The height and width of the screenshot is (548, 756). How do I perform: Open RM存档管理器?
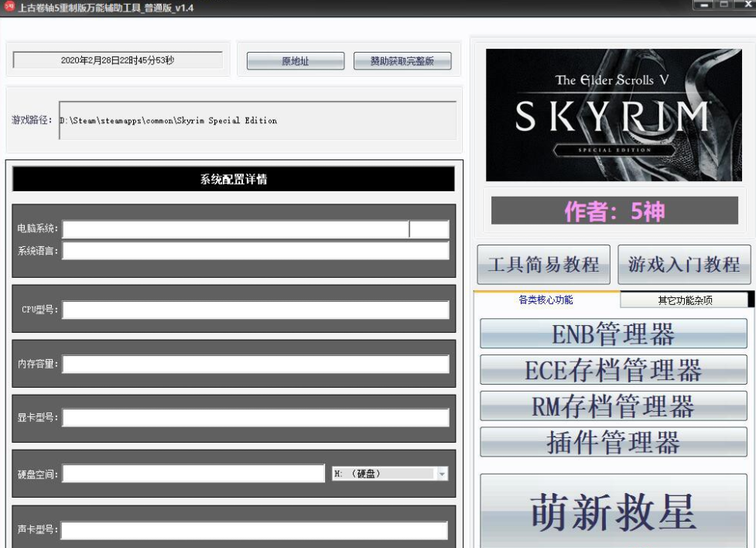(614, 406)
